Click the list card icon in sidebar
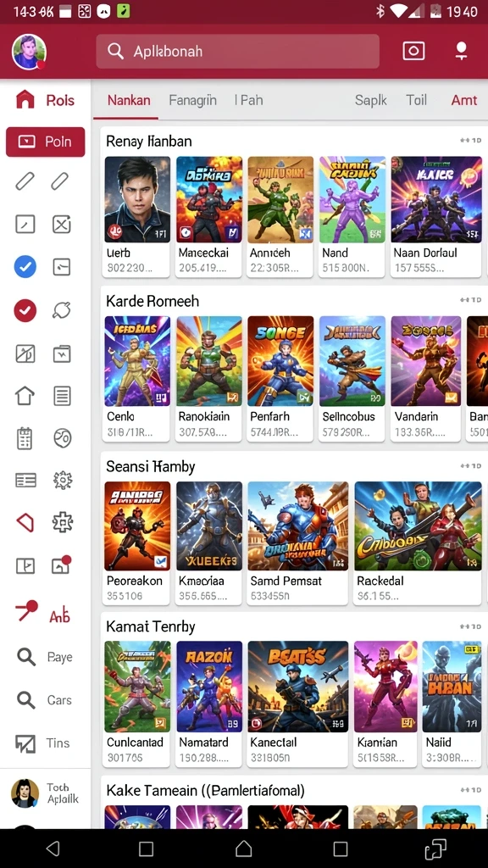Viewport: 488px width, 868px height. coord(25,480)
